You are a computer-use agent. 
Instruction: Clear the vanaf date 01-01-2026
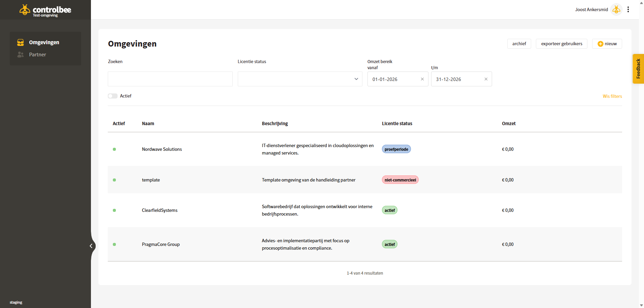pos(422,79)
